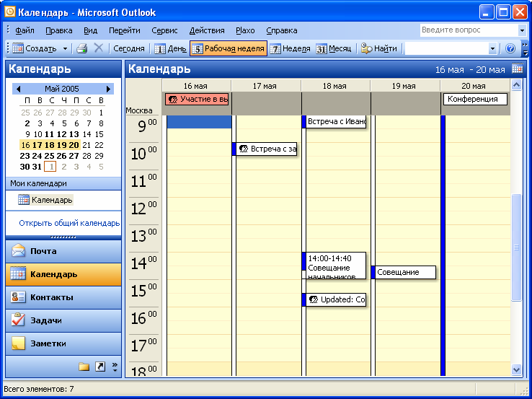Screen dimensions: 532x399
Task: Open the Справка menu
Action: click(282, 30)
